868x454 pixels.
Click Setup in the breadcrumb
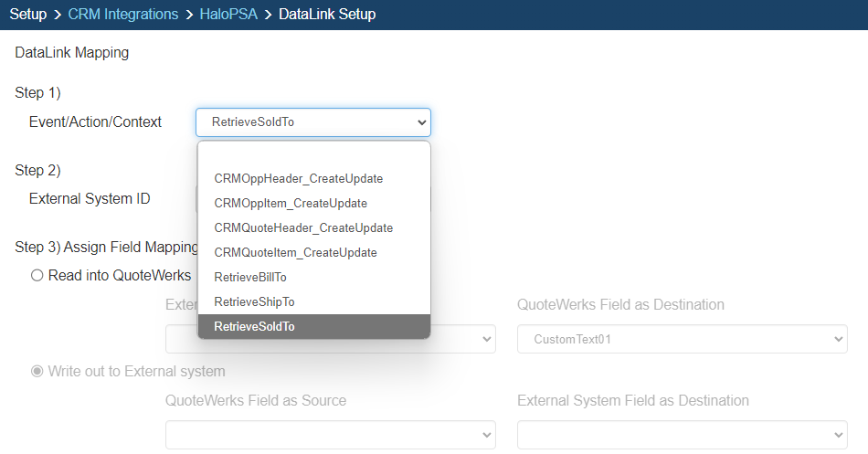click(x=28, y=14)
